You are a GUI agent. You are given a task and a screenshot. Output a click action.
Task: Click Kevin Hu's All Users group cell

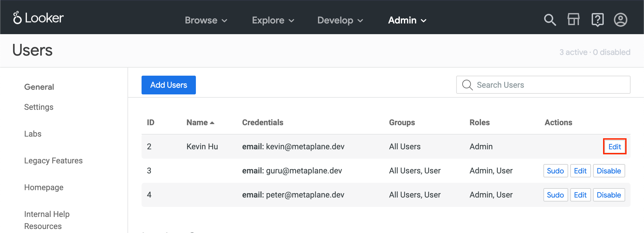tap(405, 147)
